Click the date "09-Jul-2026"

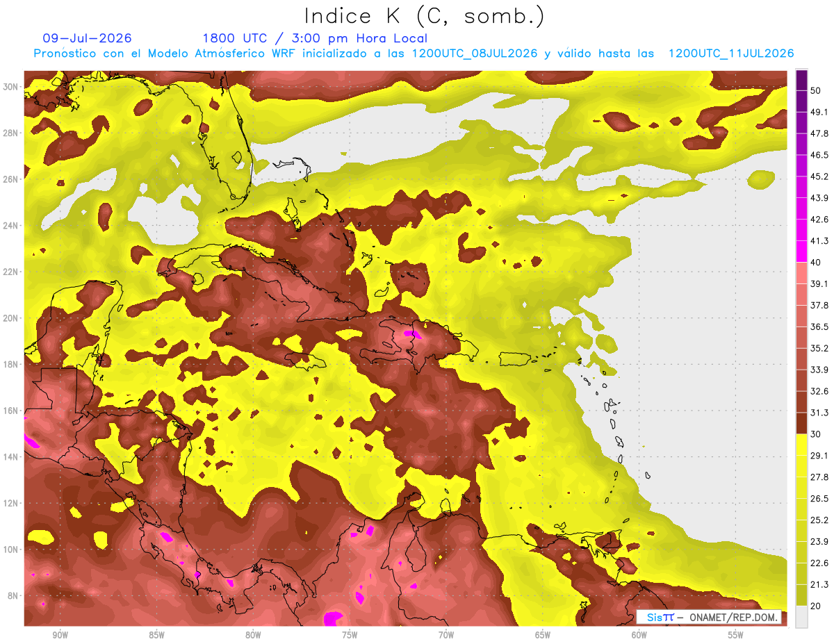(x=87, y=38)
